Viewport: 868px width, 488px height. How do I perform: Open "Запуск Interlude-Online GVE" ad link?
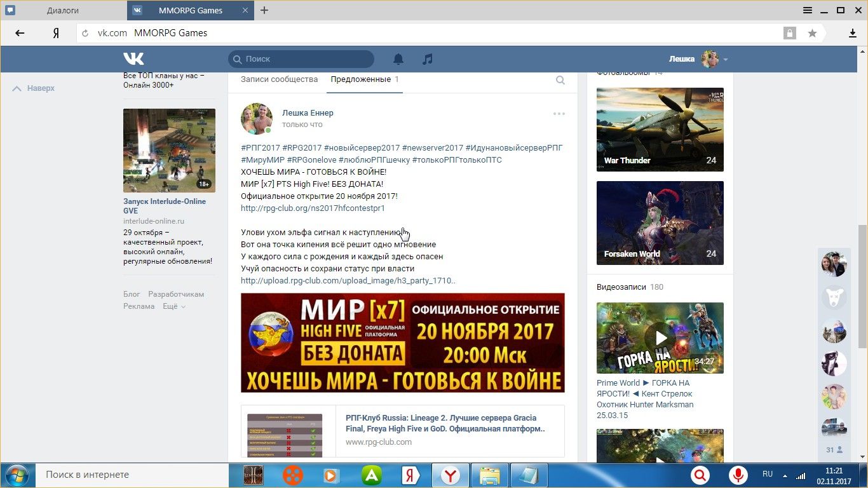tap(165, 206)
